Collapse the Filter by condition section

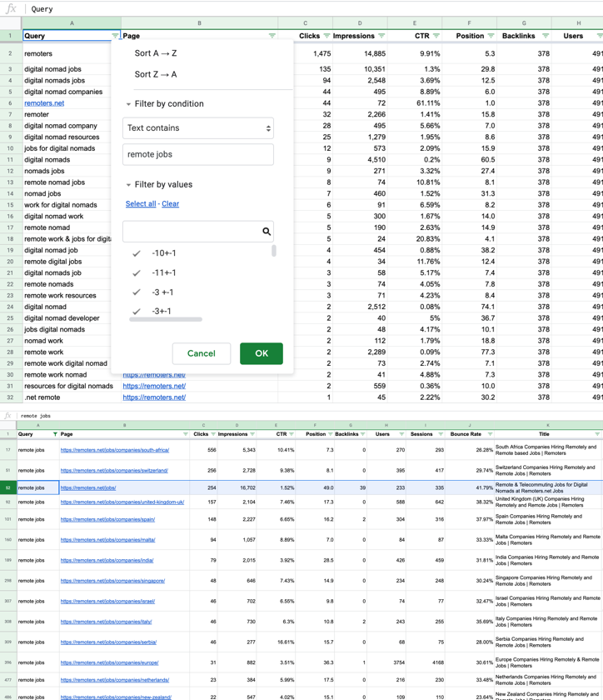tap(128, 104)
